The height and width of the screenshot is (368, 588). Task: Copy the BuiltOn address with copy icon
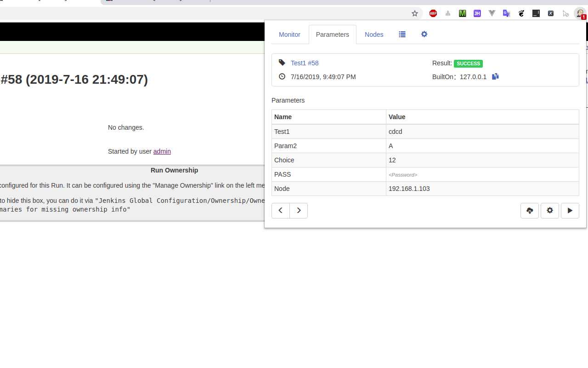[x=495, y=76]
